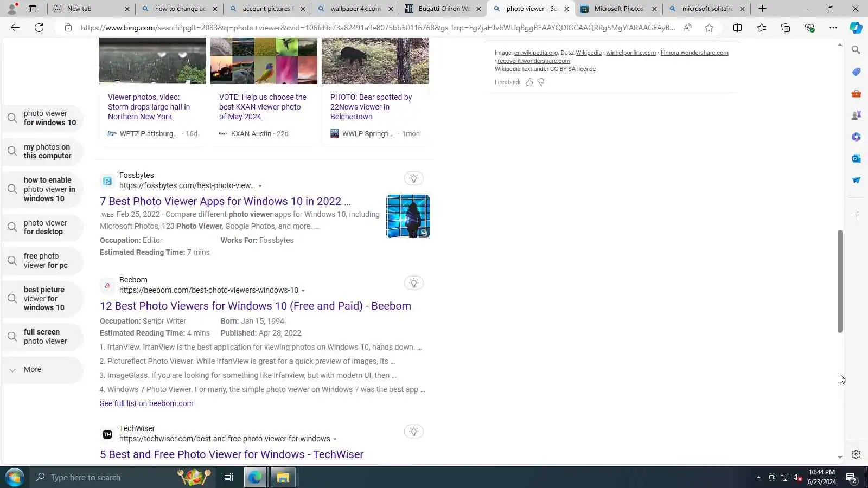Search 'photo viewer for windows 10' suggestion
This screenshot has height=488, width=868.
coord(42,118)
